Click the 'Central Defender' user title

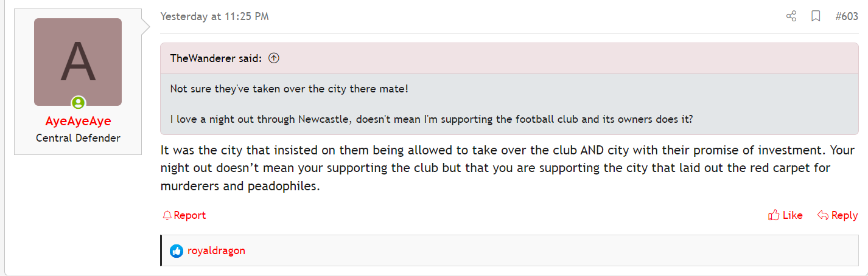[x=78, y=138]
